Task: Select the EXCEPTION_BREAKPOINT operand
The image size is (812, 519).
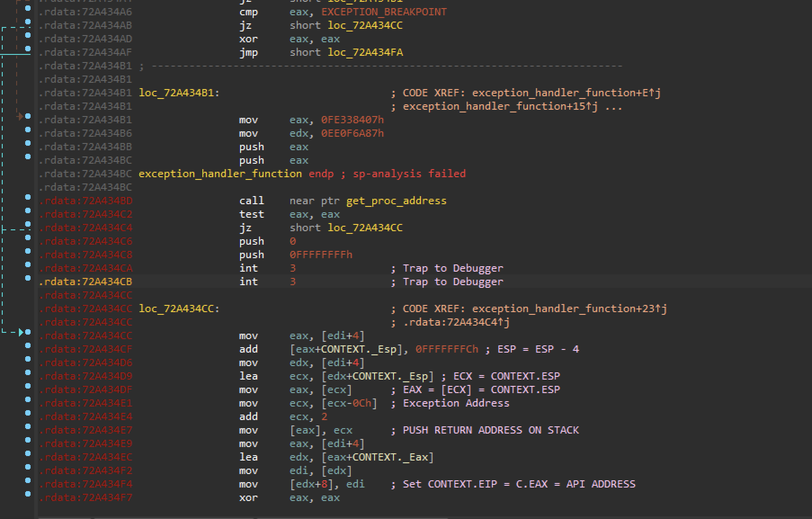Action: [x=384, y=12]
